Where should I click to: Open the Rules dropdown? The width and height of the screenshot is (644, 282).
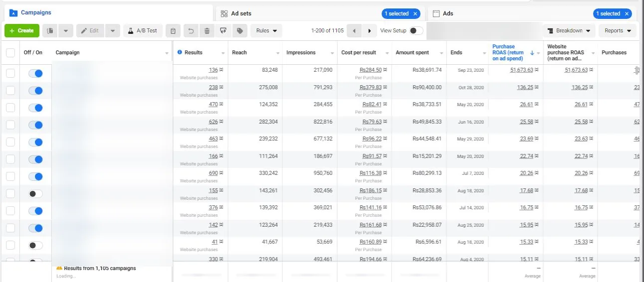[266, 31]
